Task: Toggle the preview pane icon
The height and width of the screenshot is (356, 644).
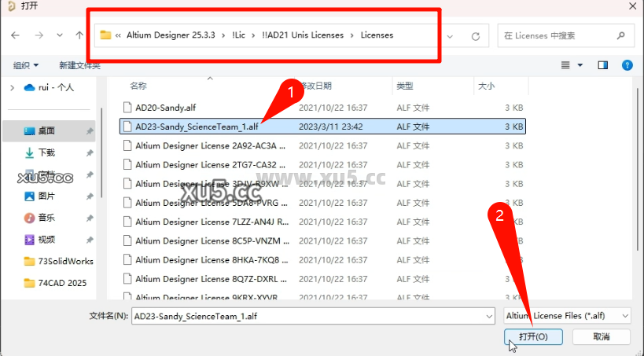Action: (603, 65)
